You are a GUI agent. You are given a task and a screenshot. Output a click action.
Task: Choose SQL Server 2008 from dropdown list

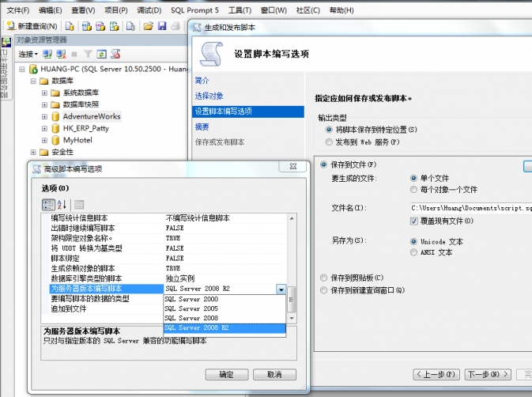pos(224,318)
